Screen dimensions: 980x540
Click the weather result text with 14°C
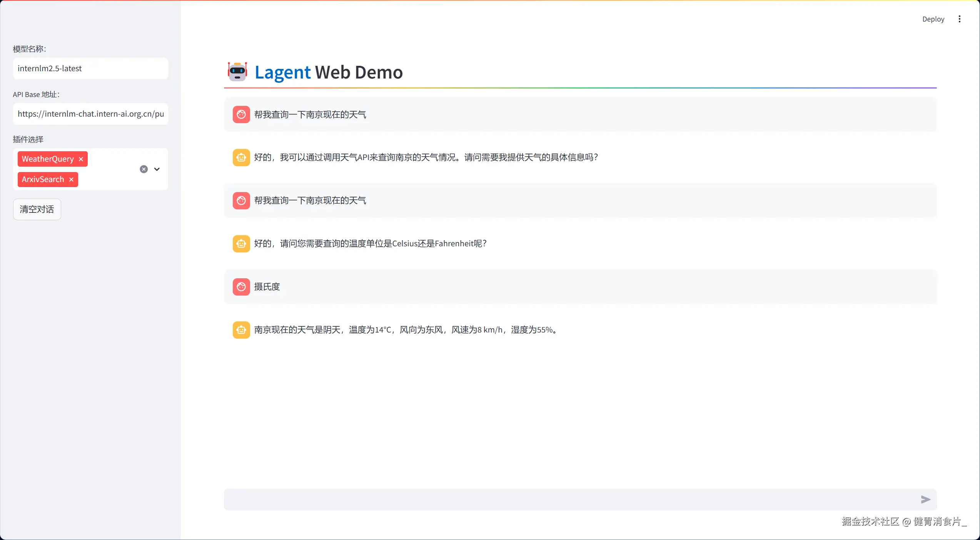coord(406,330)
